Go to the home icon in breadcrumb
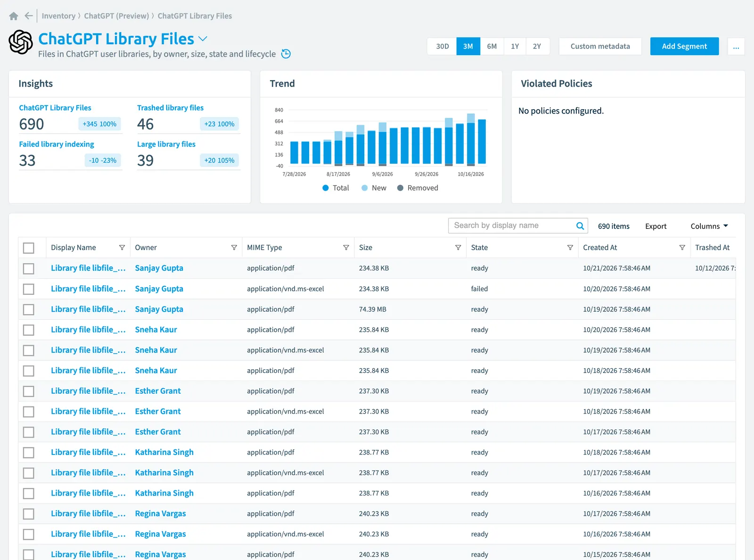This screenshot has width=754, height=560. point(14,16)
